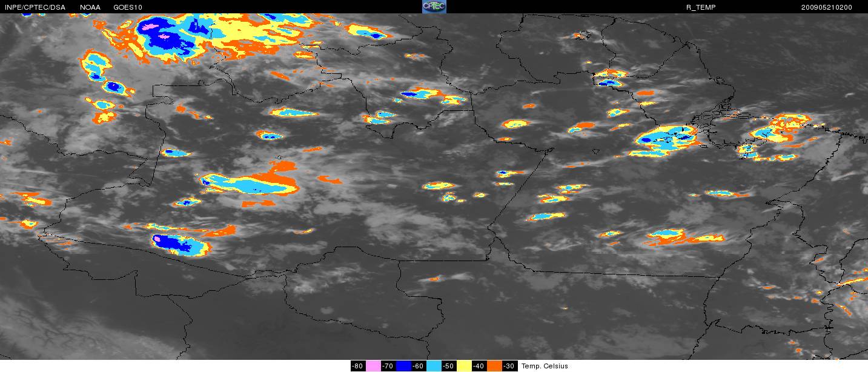Click the -40 legend value
The image size is (868, 372).
click(479, 366)
